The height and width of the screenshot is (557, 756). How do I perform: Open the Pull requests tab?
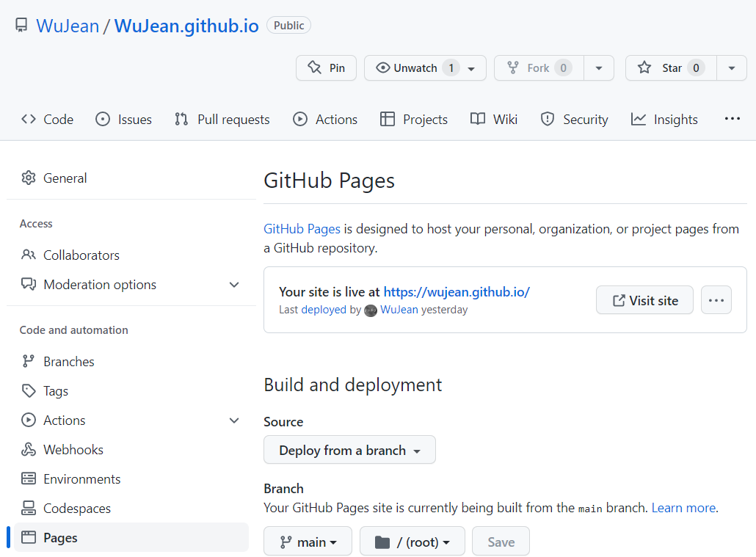[x=222, y=119]
